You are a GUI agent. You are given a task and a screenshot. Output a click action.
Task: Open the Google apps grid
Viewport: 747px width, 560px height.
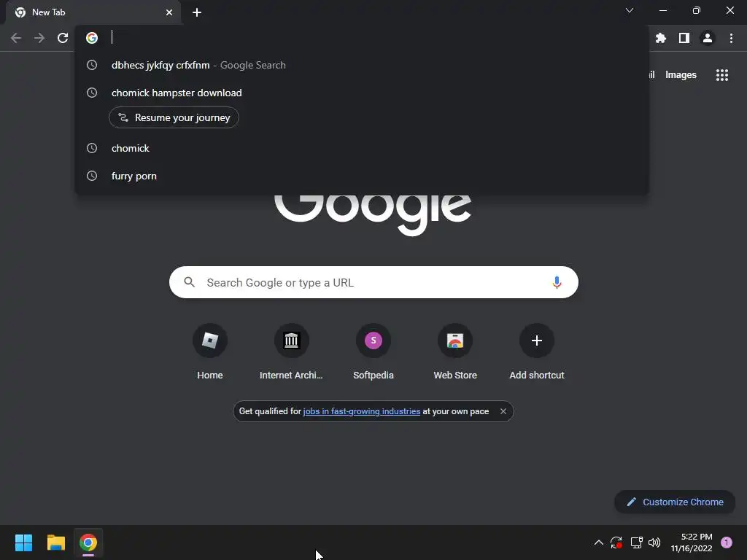(722, 75)
